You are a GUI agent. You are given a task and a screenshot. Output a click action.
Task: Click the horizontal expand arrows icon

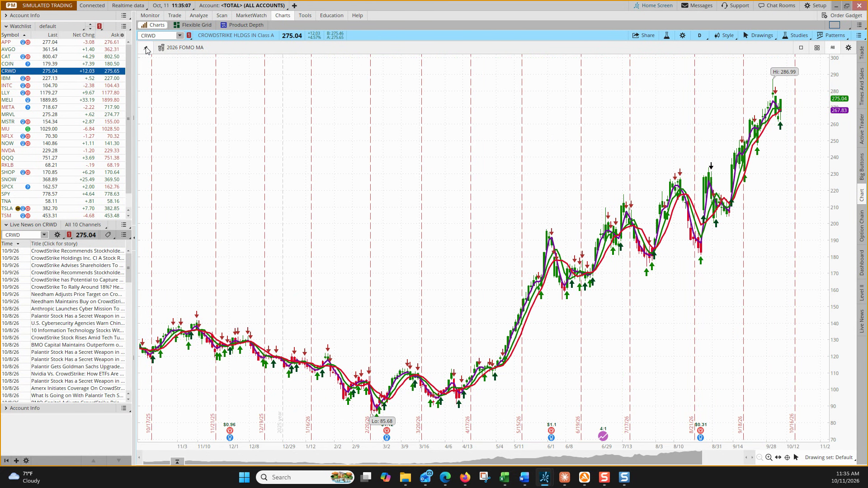point(778,457)
